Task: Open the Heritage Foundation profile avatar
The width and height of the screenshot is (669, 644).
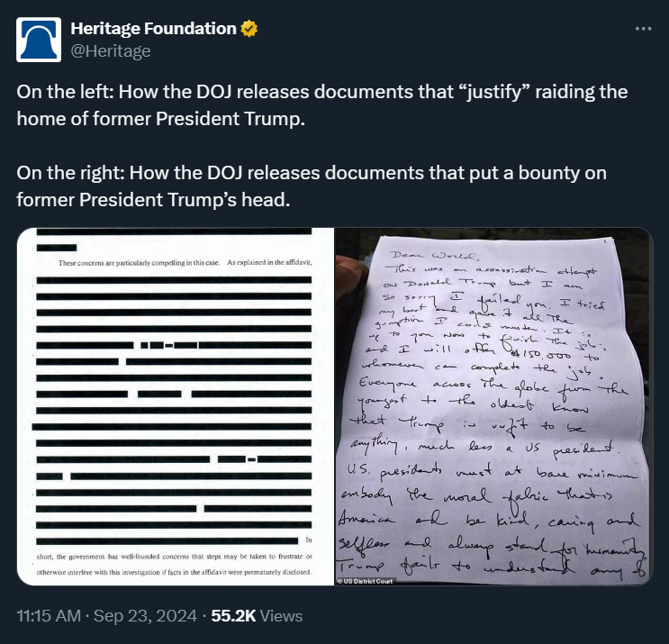Action: (40, 40)
